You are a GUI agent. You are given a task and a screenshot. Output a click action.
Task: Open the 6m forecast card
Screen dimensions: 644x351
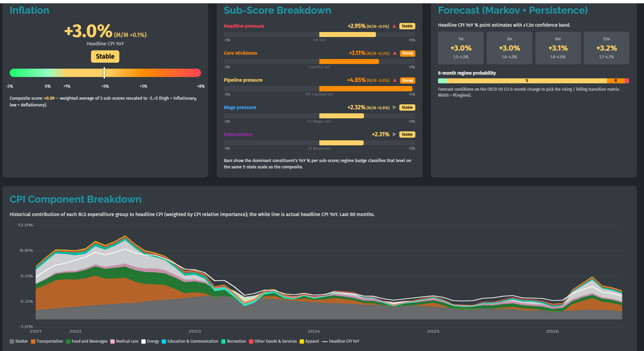point(558,48)
